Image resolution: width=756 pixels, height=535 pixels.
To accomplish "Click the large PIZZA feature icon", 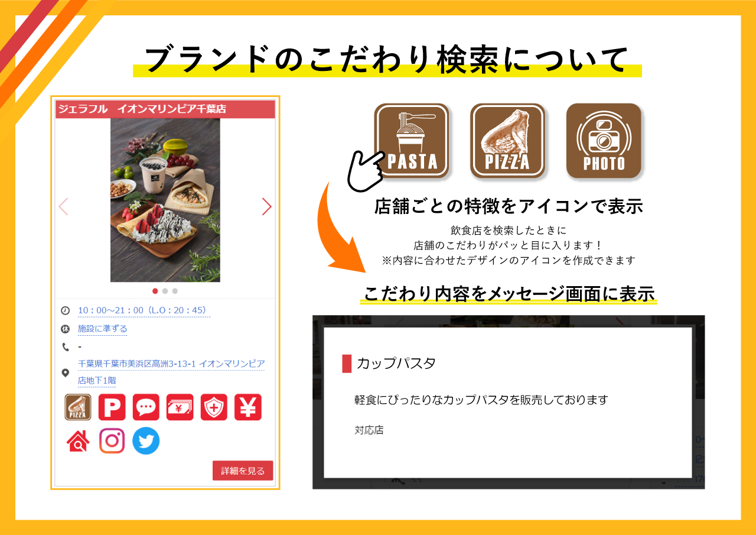I will [x=507, y=141].
